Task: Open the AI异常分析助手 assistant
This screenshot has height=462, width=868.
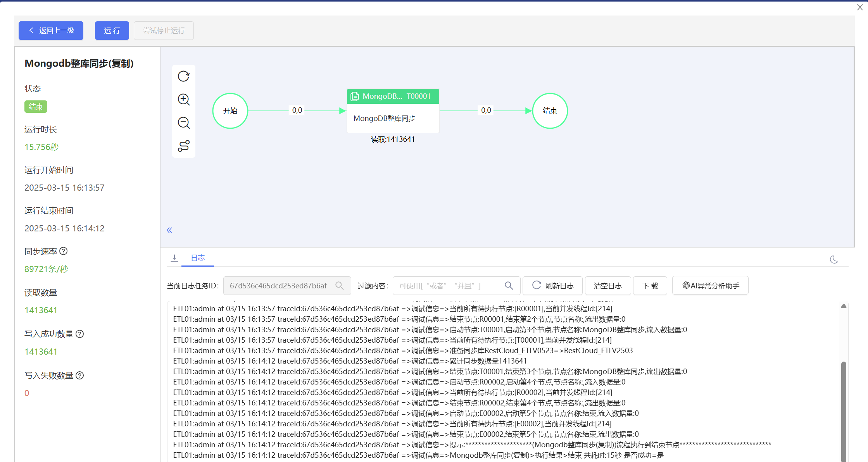Action: pos(710,285)
